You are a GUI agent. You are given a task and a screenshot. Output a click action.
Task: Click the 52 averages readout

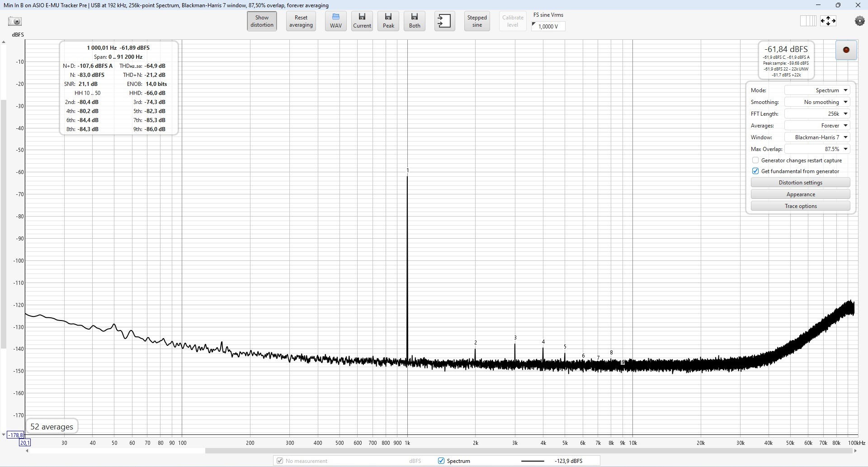52,427
